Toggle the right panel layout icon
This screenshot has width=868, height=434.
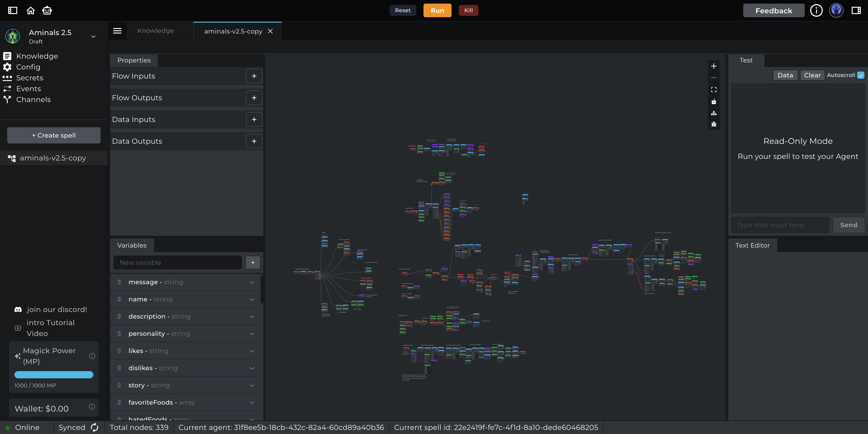856,10
